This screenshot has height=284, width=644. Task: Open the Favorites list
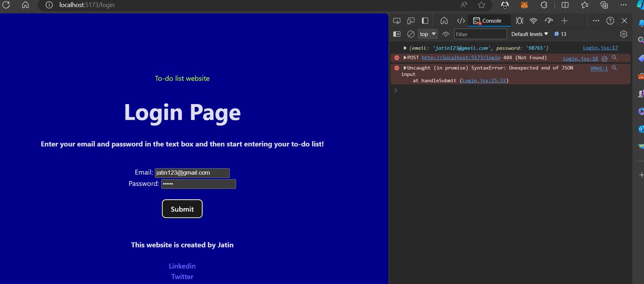(x=584, y=5)
